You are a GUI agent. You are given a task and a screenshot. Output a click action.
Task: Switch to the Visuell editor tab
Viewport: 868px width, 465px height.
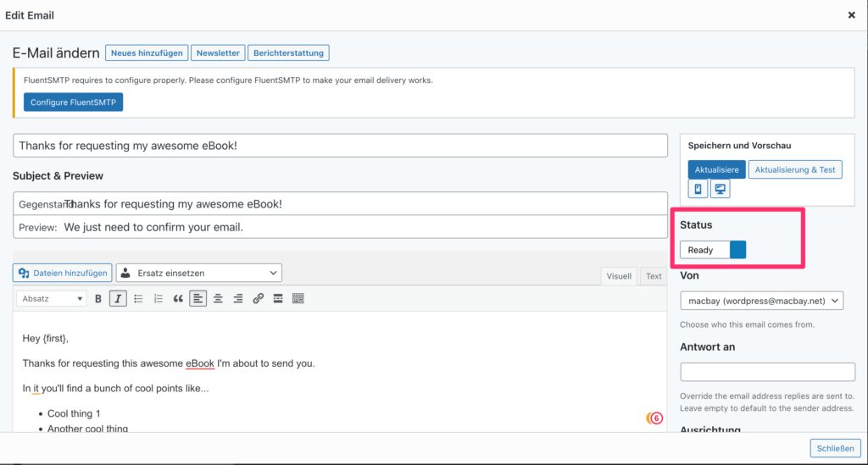point(618,276)
